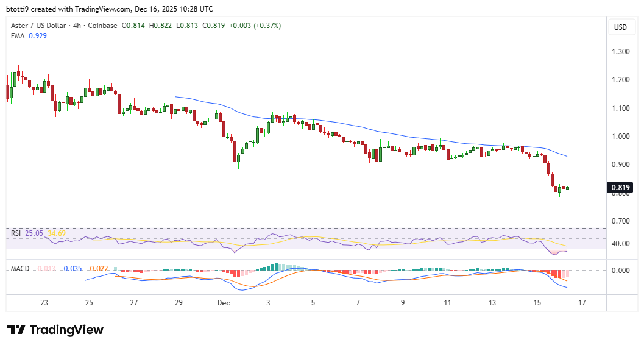
Task: Select the RSI indicator legend label
Action: 16,233
